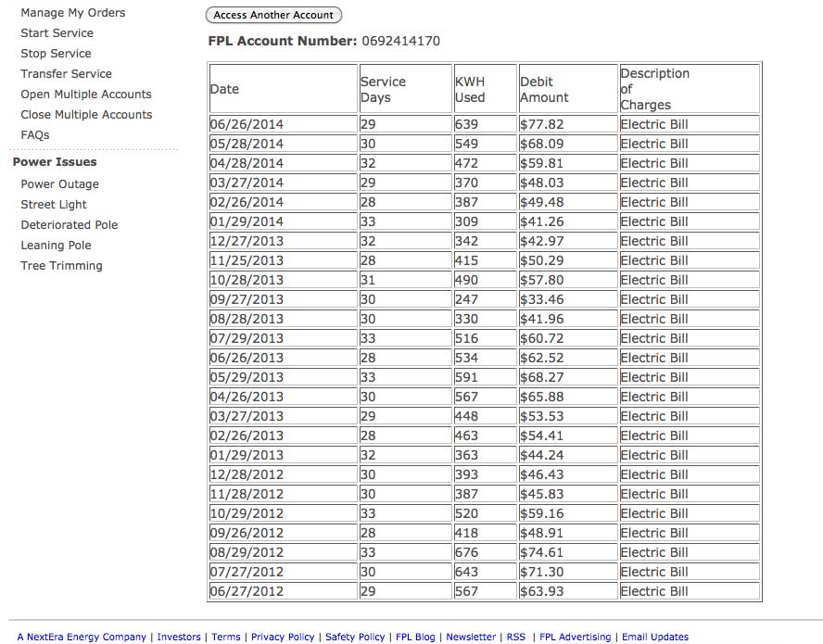Go to Stop Service page
This screenshot has width=823, height=644.
[56, 54]
